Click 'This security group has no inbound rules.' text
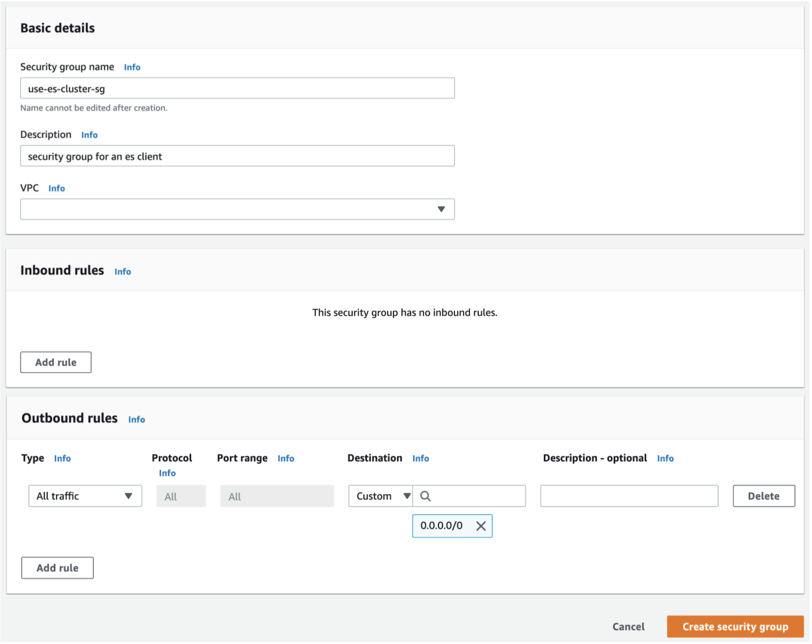The image size is (812, 644). coord(405,313)
